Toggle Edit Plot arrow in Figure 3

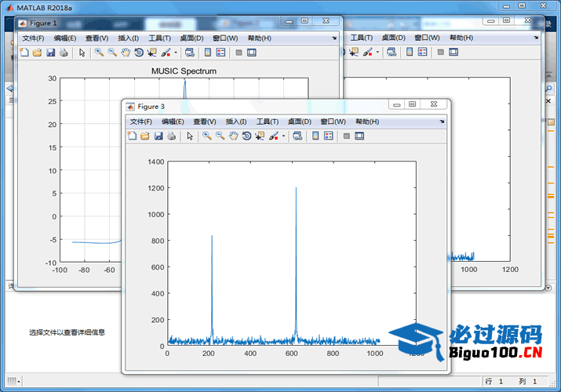click(x=190, y=136)
